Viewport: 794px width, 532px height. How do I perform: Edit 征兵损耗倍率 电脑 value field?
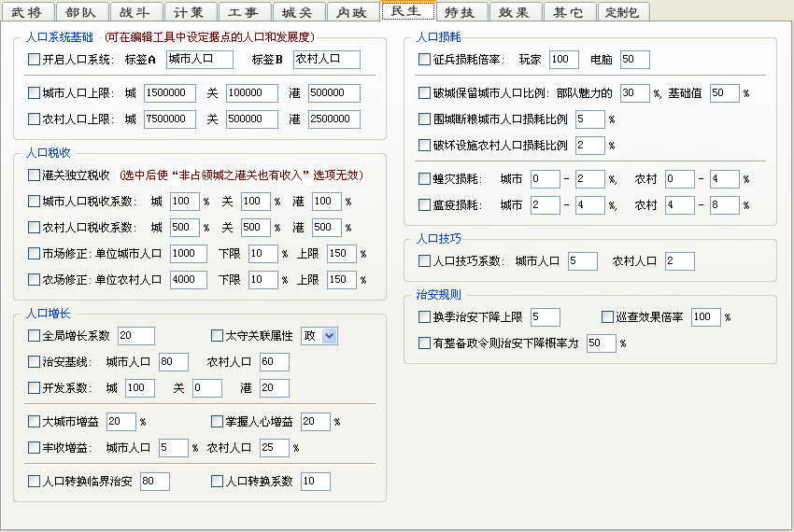(635, 59)
